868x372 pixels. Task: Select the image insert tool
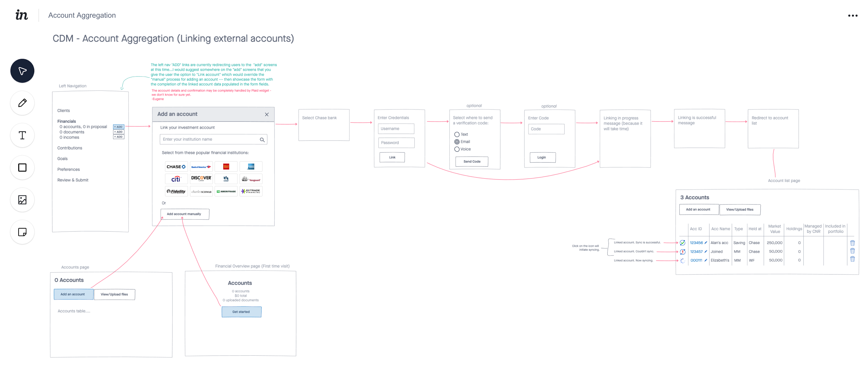[22, 200]
